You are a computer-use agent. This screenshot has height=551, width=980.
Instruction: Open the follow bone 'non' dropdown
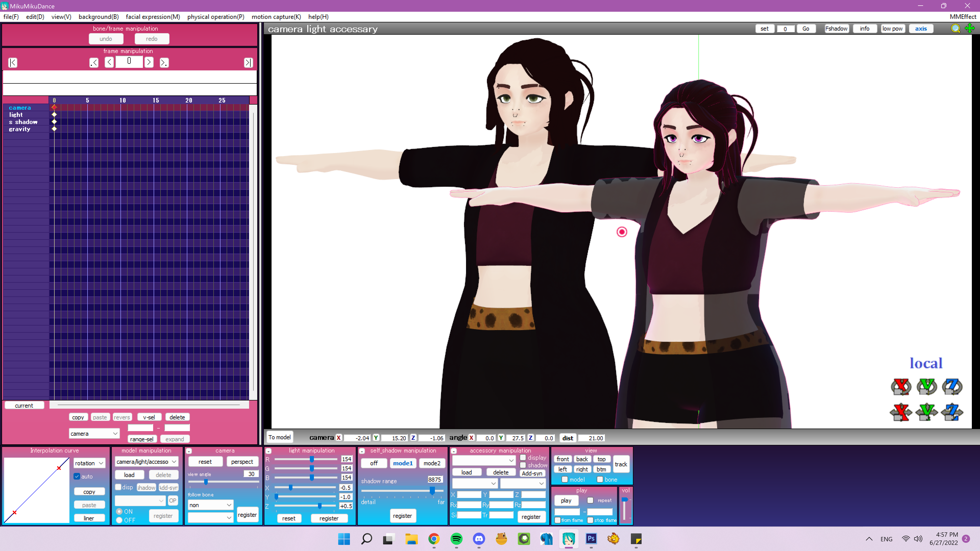(x=210, y=505)
